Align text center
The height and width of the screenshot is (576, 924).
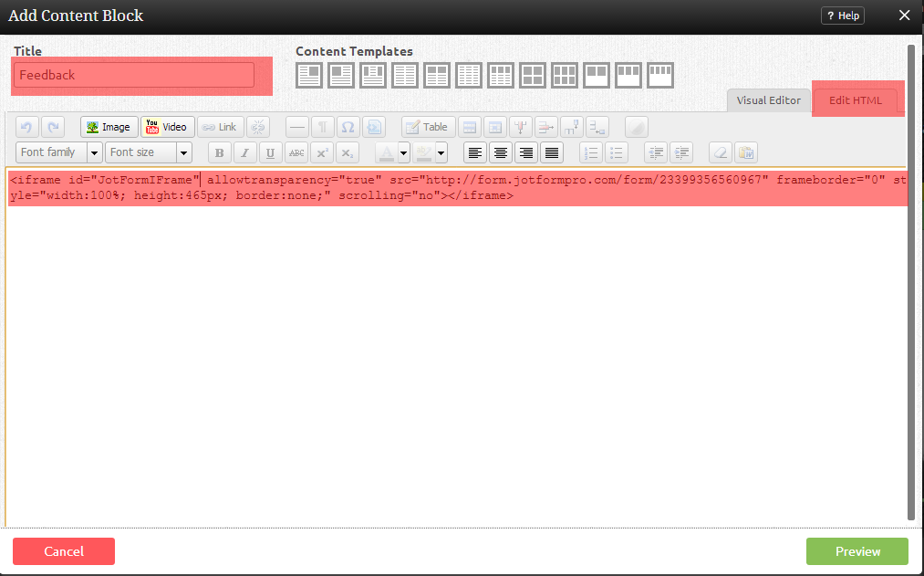point(500,152)
